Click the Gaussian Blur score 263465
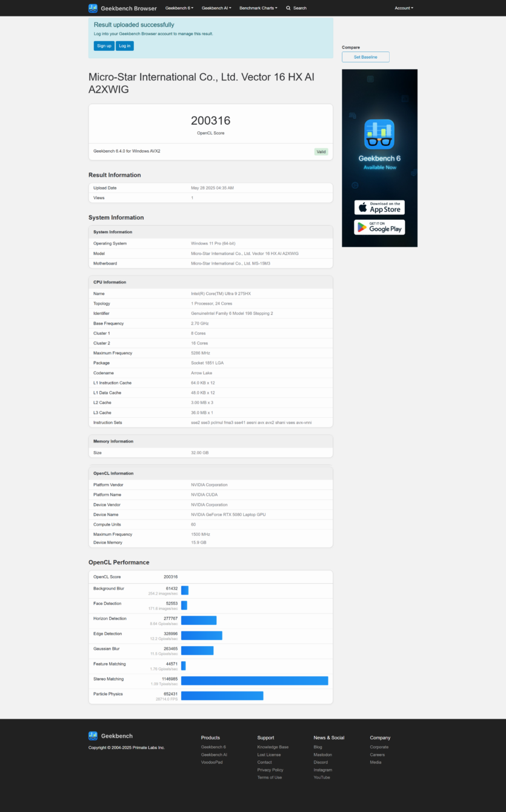This screenshot has width=506, height=812. click(170, 649)
